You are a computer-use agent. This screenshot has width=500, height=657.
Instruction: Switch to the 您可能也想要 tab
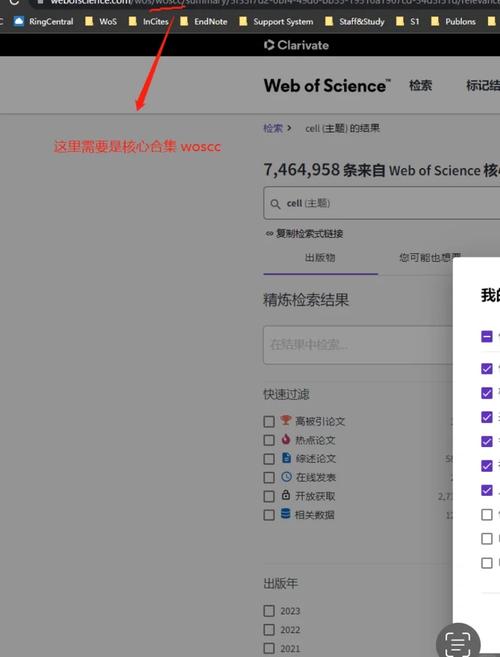pos(430,257)
